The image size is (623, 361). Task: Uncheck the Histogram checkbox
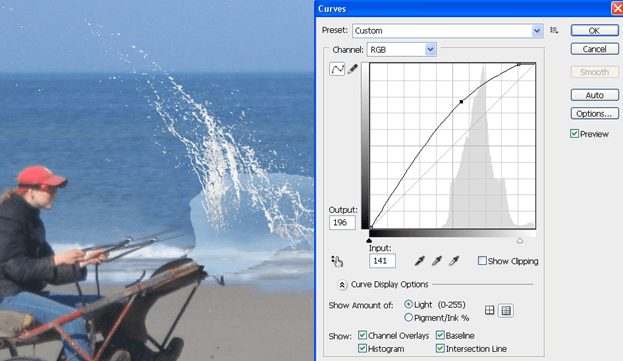pos(362,348)
